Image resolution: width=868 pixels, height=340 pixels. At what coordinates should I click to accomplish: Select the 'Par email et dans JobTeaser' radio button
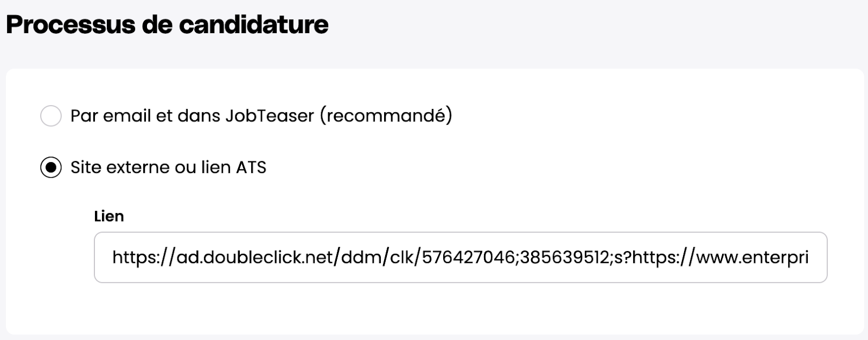tap(51, 116)
